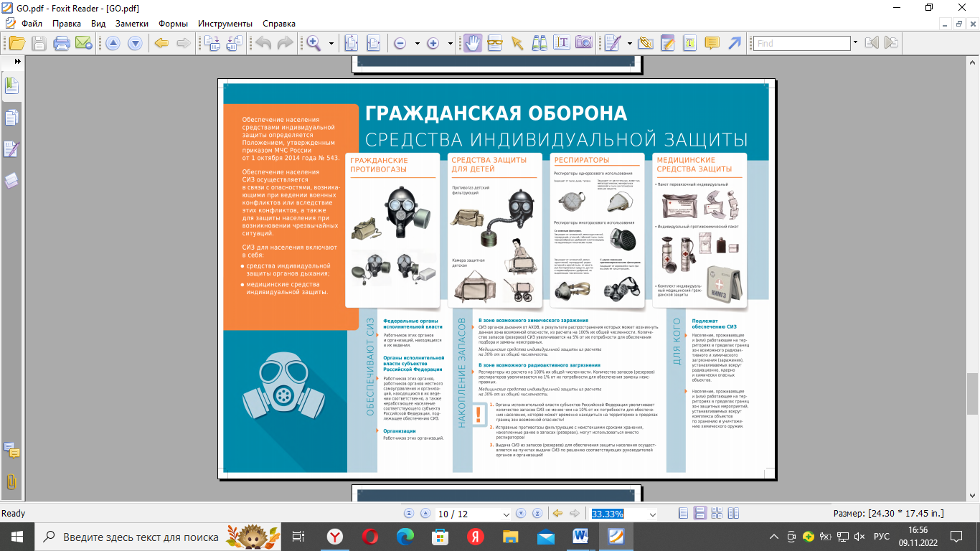The height and width of the screenshot is (551, 980).
Task: Add a note with the yellow comment icon
Action: (x=712, y=43)
